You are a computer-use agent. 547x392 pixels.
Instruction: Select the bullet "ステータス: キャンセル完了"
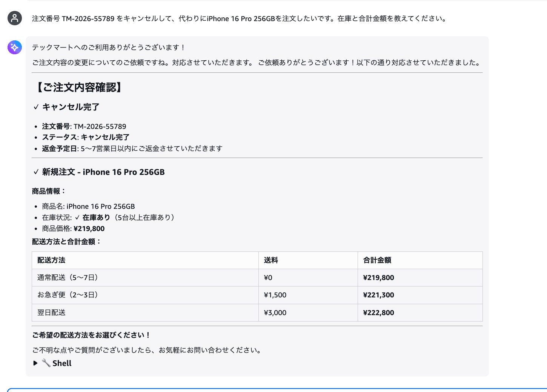[86, 137]
